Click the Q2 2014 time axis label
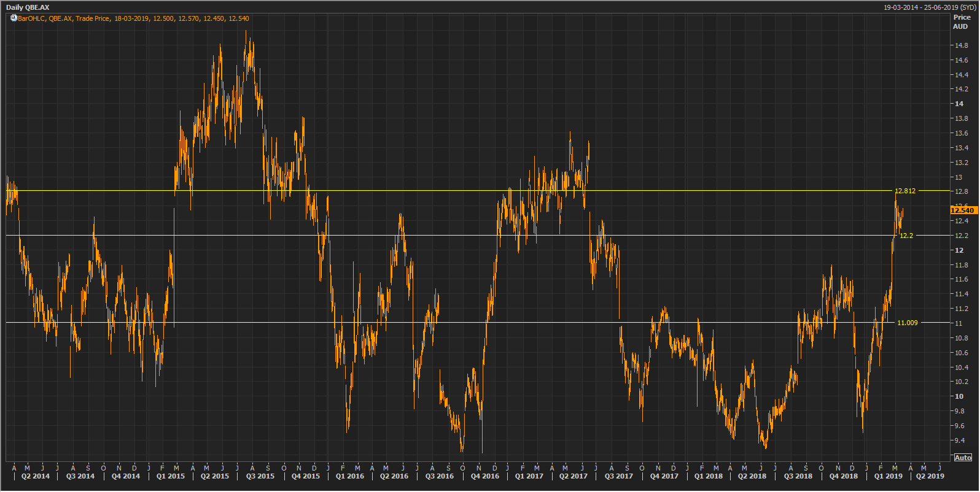Image resolution: width=980 pixels, height=492 pixels. (x=36, y=476)
